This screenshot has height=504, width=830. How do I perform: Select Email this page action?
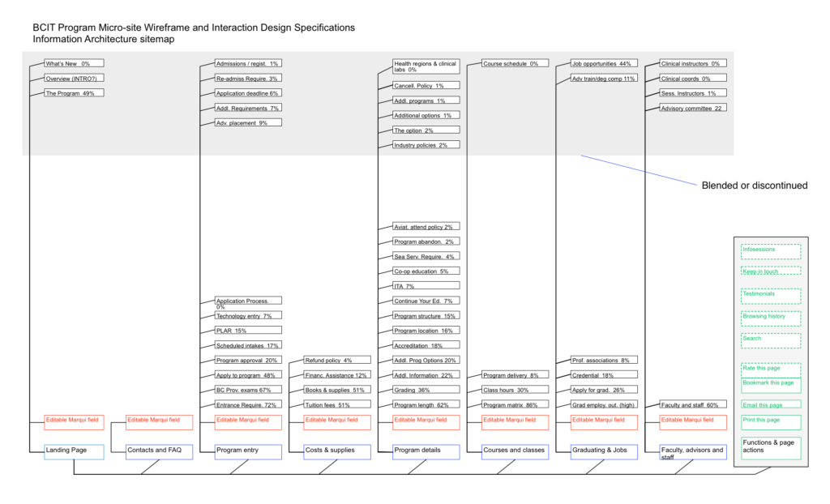(769, 404)
